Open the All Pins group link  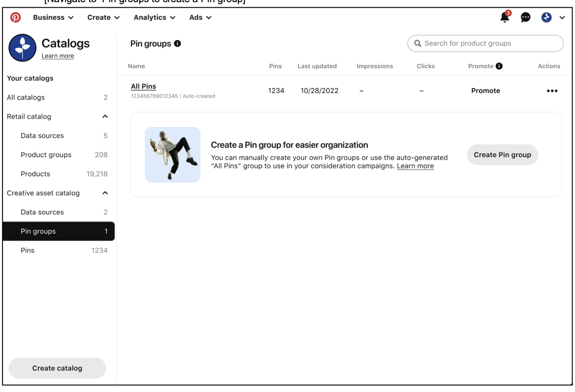coord(144,86)
